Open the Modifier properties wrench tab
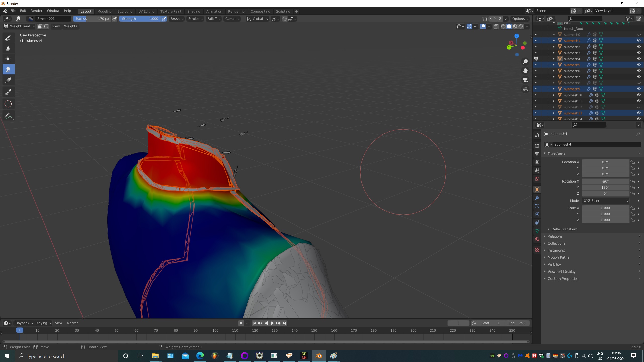 (x=537, y=198)
